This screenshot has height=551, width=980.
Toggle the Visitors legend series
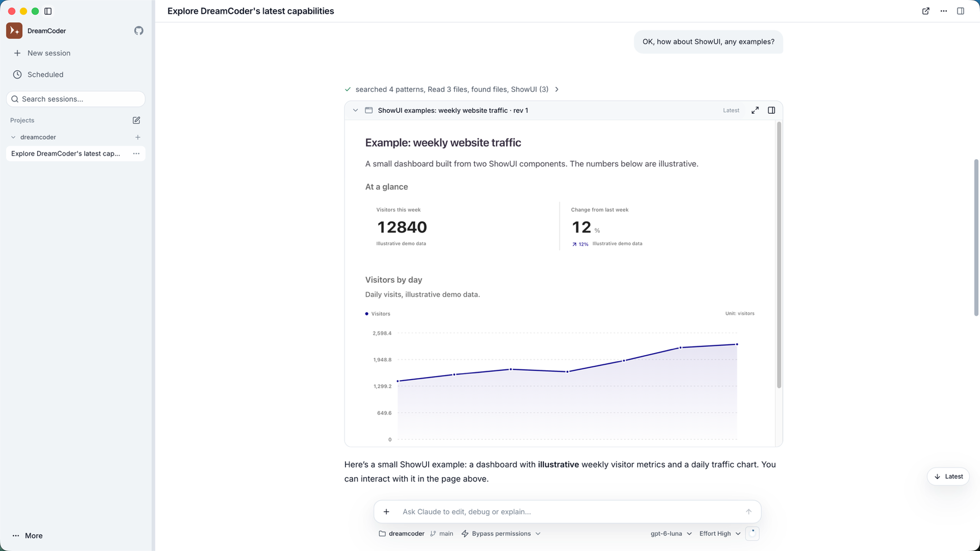pyautogui.click(x=378, y=314)
